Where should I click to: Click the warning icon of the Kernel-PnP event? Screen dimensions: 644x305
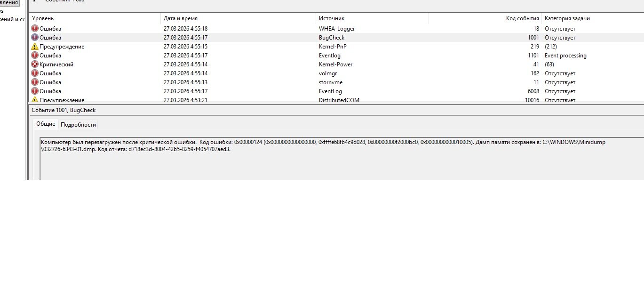34,47
